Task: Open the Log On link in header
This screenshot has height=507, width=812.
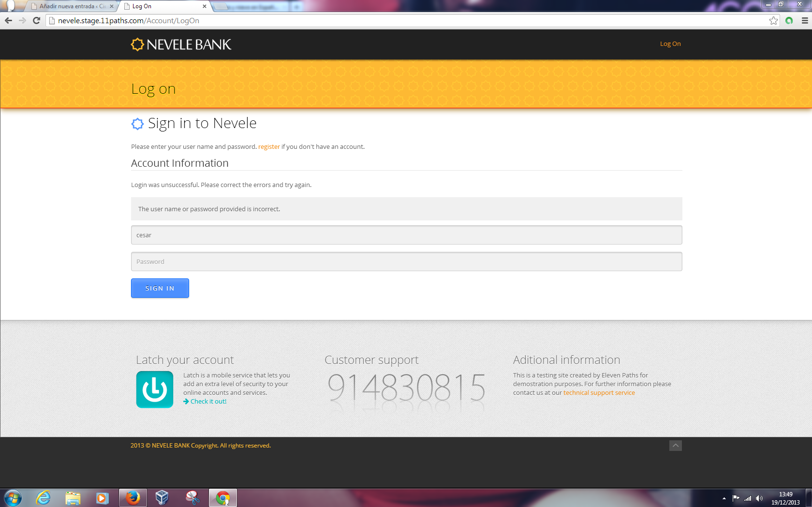Action: (x=670, y=43)
